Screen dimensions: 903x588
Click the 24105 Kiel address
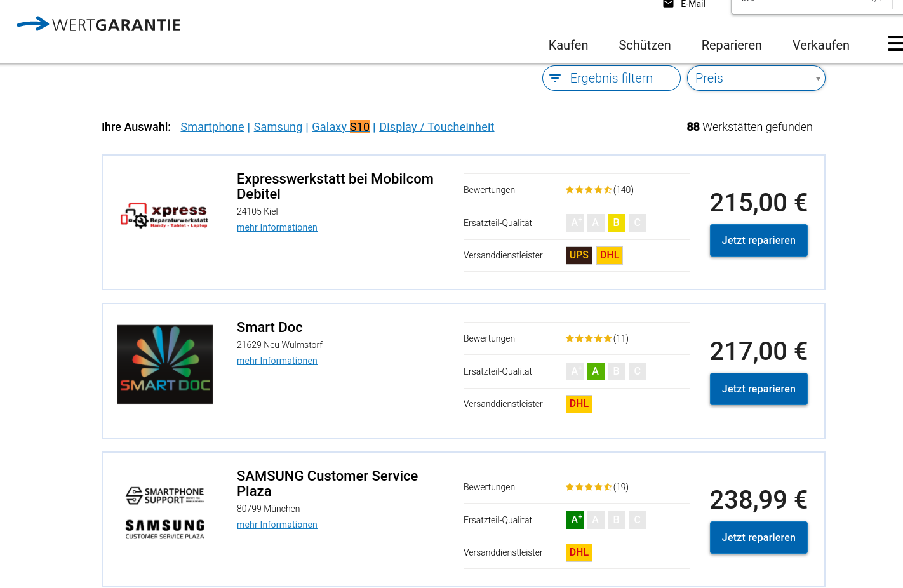(x=257, y=211)
